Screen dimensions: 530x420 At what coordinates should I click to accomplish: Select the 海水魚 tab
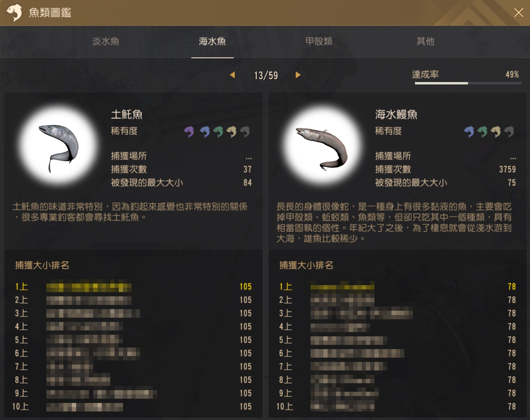click(212, 42)
